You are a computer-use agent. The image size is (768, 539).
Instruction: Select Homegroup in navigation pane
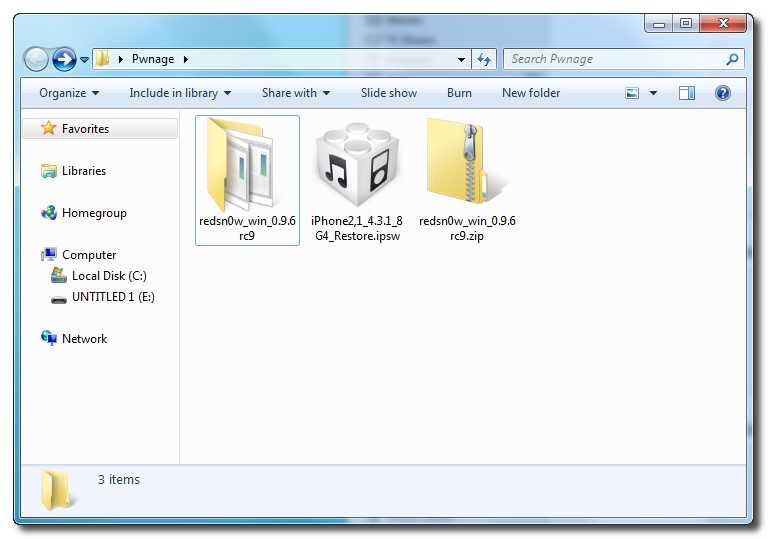[94, 213]
